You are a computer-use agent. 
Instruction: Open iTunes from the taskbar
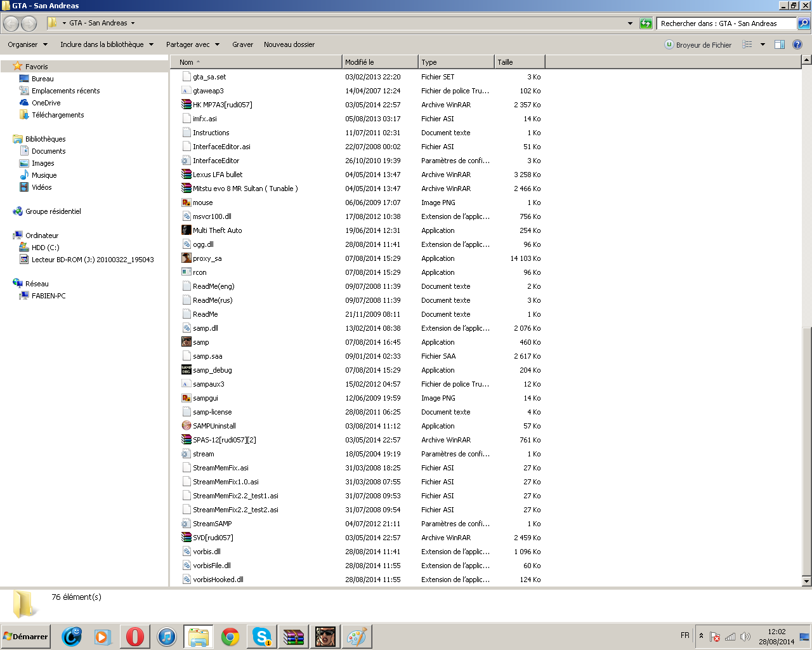pos(166,636)
